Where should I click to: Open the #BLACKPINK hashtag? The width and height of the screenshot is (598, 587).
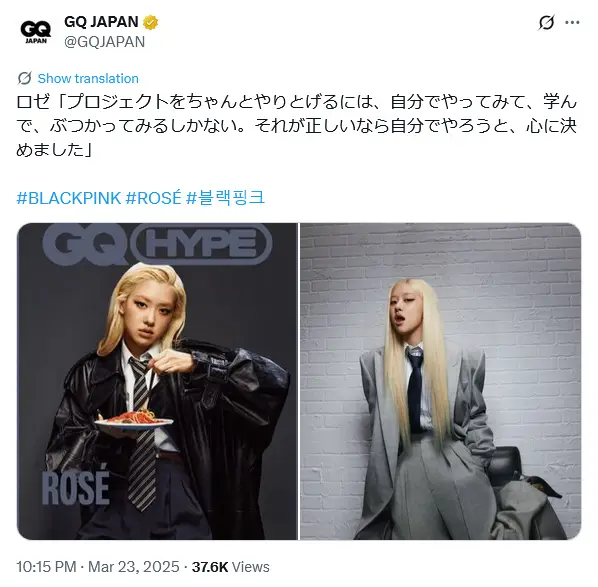(69, 198)
